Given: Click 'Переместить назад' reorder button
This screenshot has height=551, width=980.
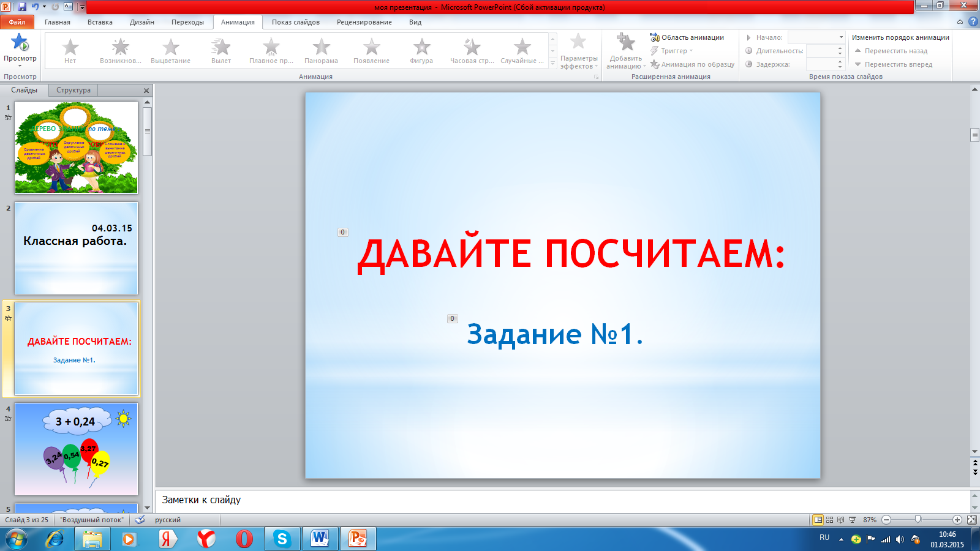Looking at the screenshot, I should pos(891,51).
